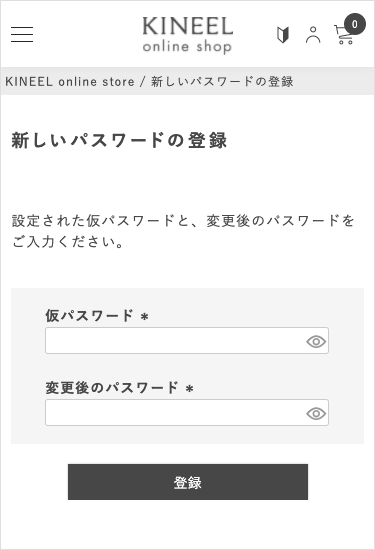
Task: Click the 'online shop' text under KINEEL
Action: (187, 47)
